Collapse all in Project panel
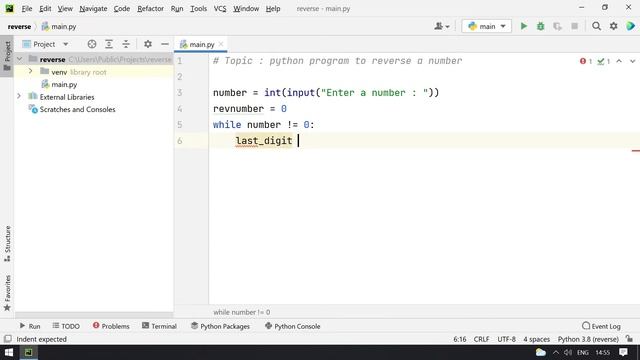 pyautogui.click(x=126, y=44)
